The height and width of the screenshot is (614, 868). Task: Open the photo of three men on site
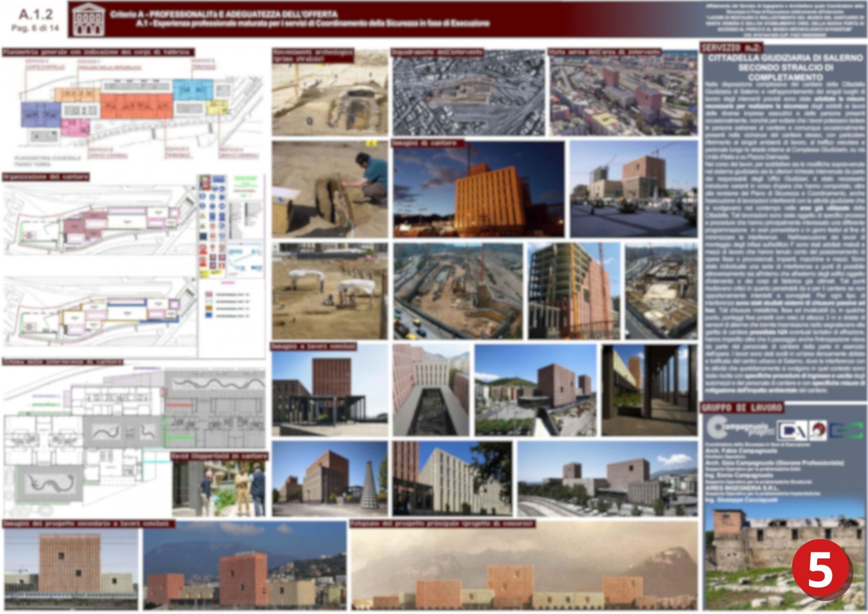(219, 488)
